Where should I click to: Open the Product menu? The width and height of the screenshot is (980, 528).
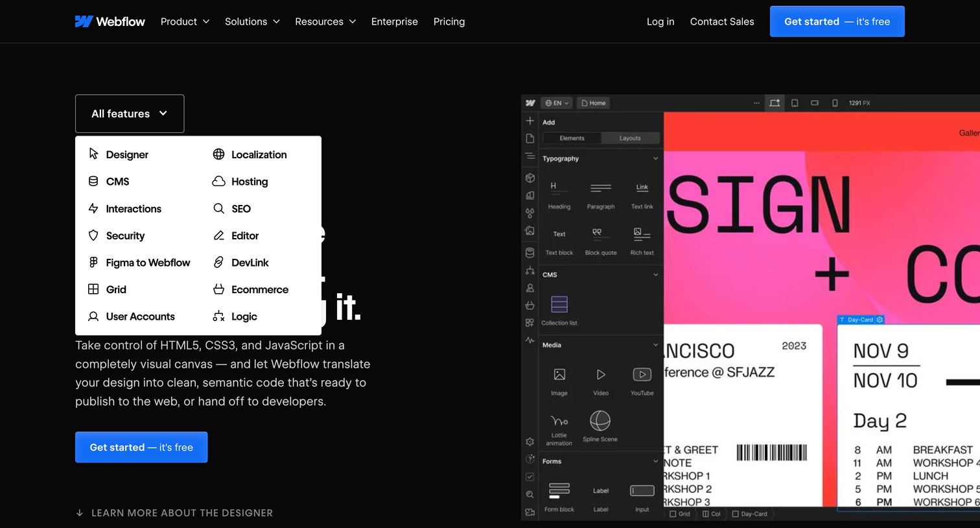pos(185,21)
